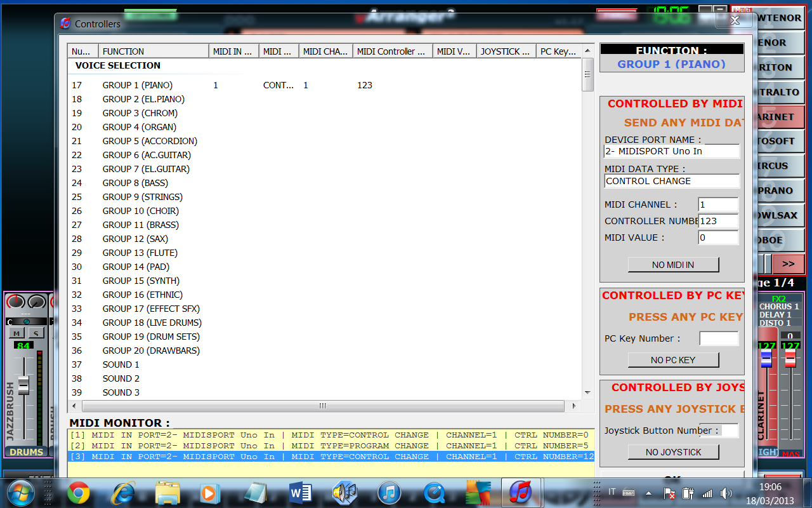
Task: Click the MIDI CHANNEL input field
Action: [718, 204]
